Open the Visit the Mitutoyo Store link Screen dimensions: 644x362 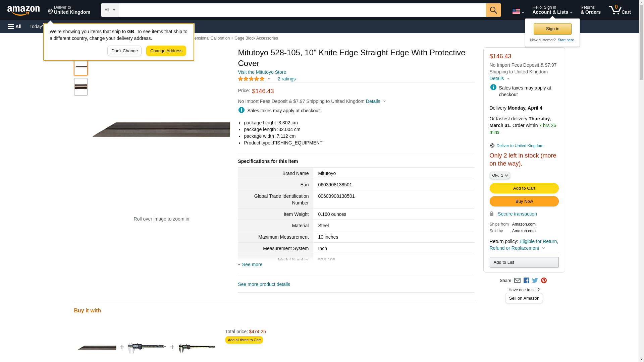coord(262,72)
